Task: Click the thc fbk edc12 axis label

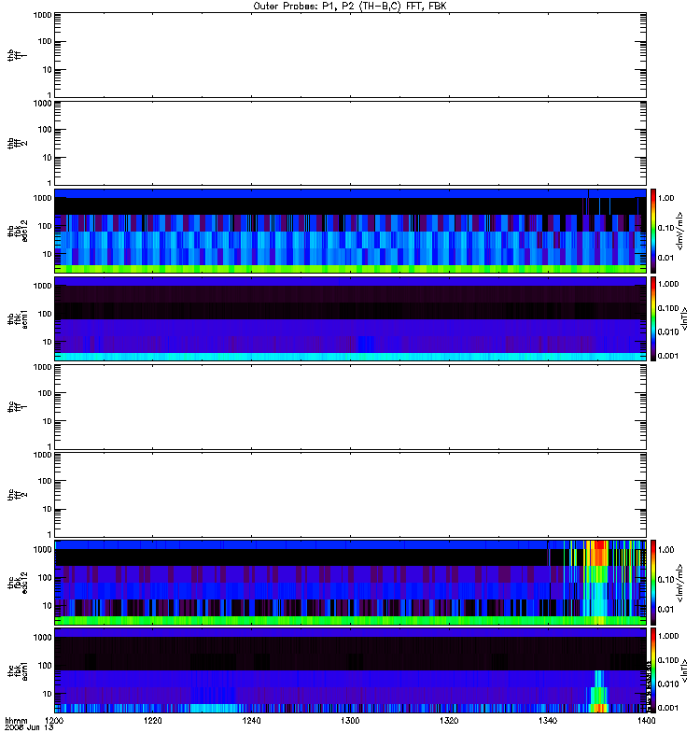Action: [18, 583]
